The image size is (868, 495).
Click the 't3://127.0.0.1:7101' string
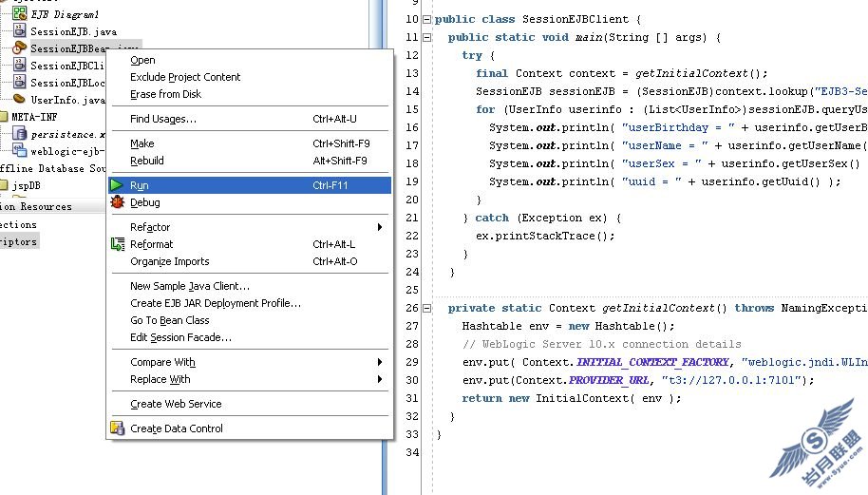[732, 380]
